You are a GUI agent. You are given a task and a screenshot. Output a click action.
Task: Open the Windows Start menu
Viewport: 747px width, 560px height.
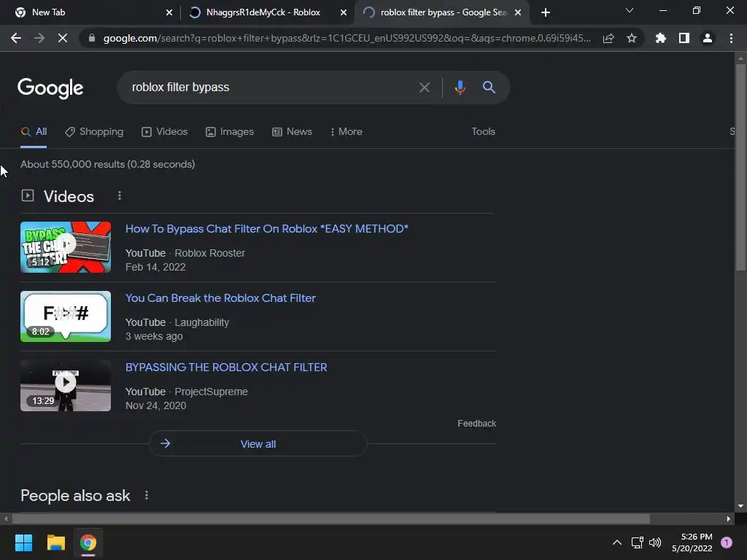tap(23, 542)
